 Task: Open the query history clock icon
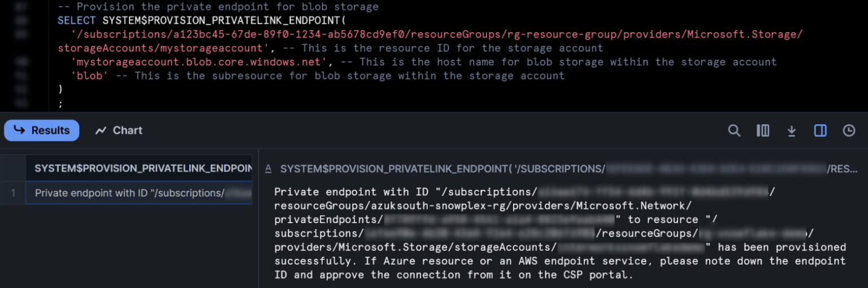click(849, 130)
